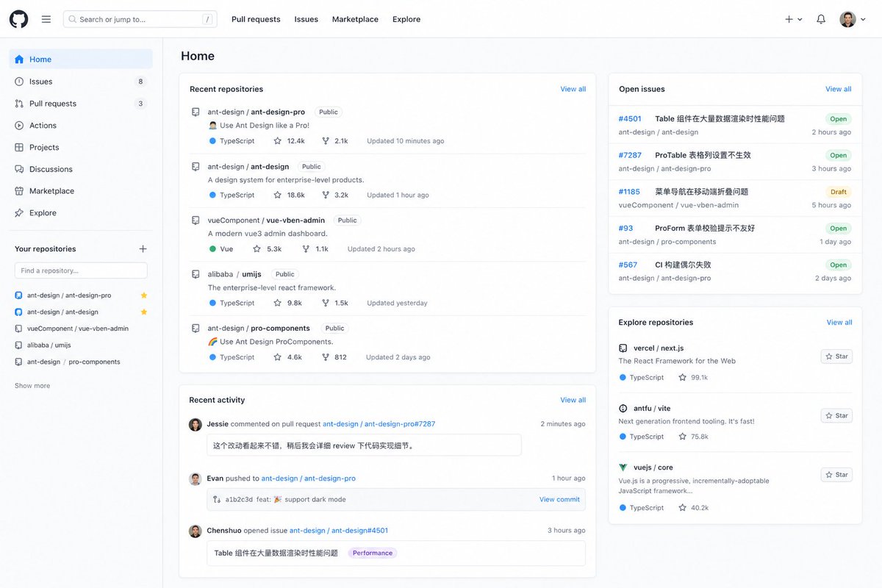Viewport: 882px width, 588px height.
Task: Click the repo icon beside alibaba / umijs
Action: coord(196,274)
